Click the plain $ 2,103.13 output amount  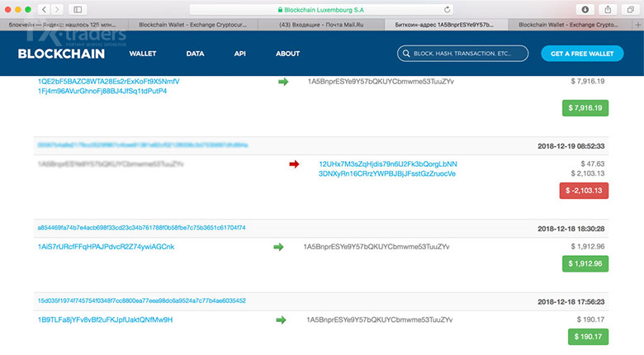(x=587, y=174)
